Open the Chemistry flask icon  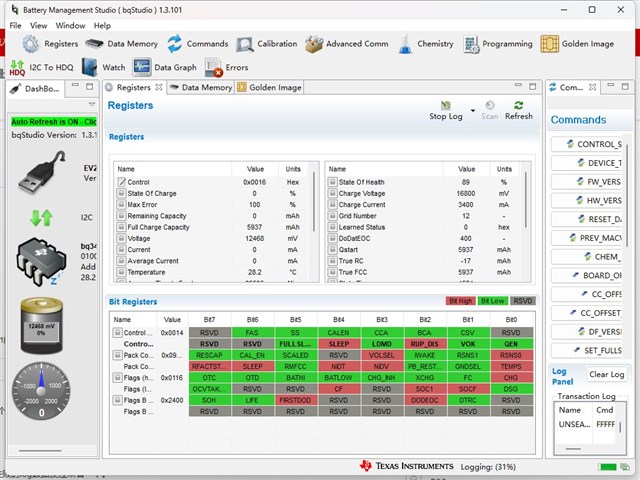coord(405,44)
